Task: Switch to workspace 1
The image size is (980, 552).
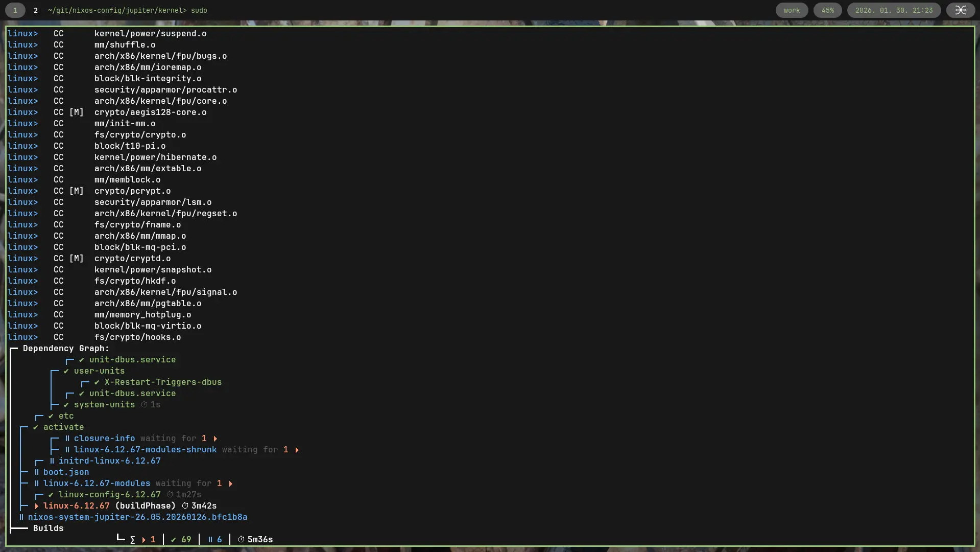Action: pyautogui.click(x=15, y=10)
